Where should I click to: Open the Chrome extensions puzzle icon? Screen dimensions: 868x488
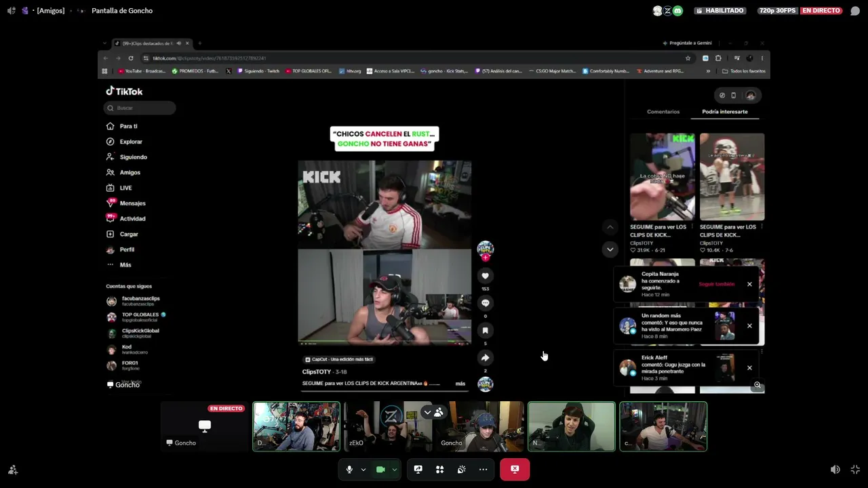(x=718, y=58)
